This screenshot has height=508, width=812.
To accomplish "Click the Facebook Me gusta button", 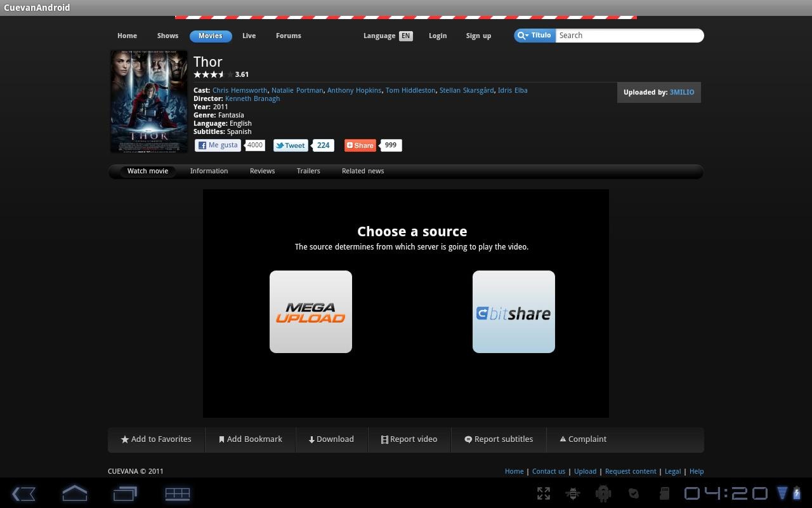I will (218, 145).
